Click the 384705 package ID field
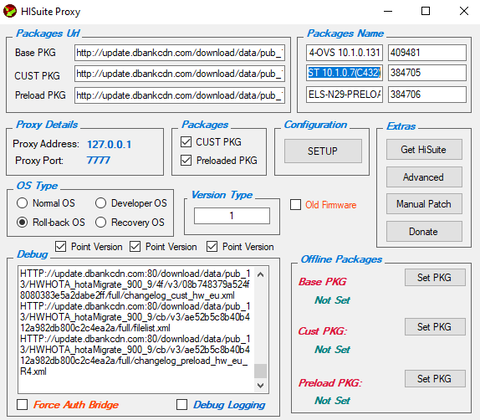 pyautogui.click(x=427, y=73)
